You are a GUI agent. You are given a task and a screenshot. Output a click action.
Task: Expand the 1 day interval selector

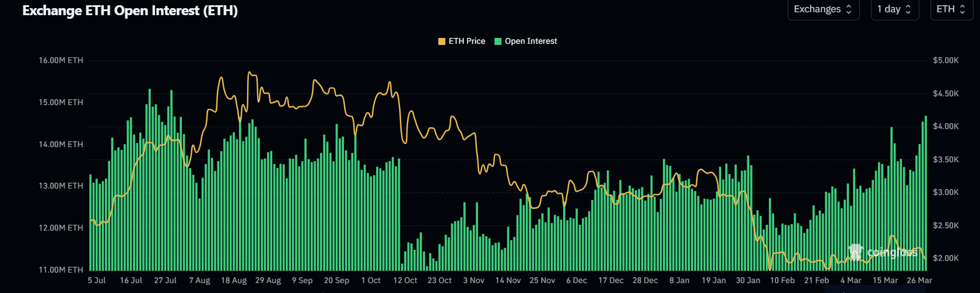(x=894, y=9)
